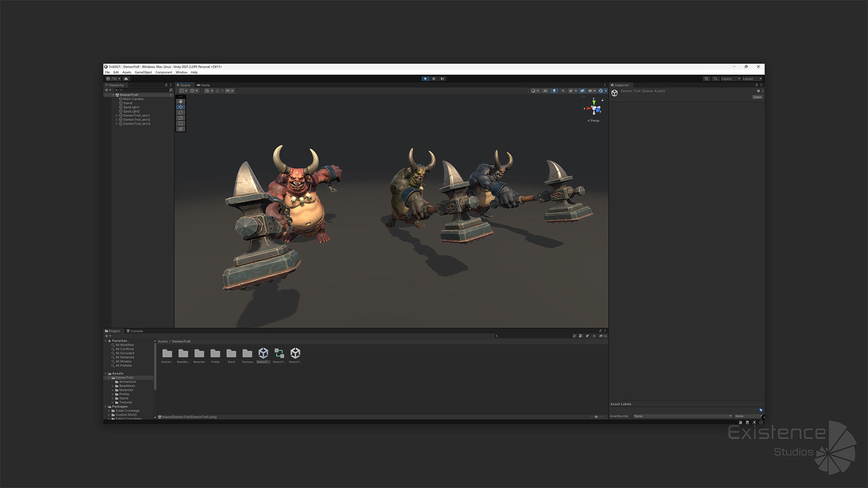Open the shading draw mode dropdown
Screen dimensions: 868x488
tap(535, 91)
